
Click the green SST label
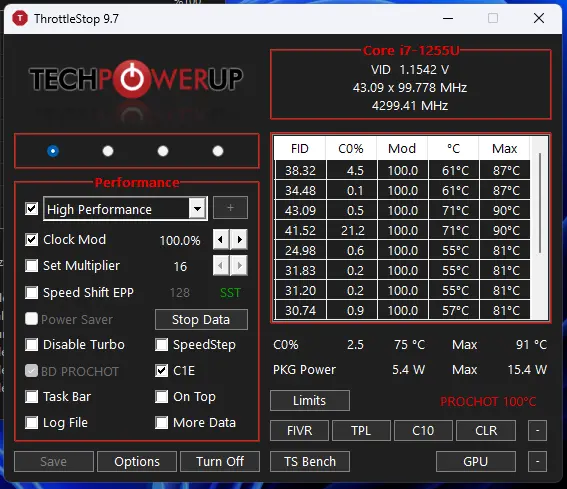click(x=230, y=293)
